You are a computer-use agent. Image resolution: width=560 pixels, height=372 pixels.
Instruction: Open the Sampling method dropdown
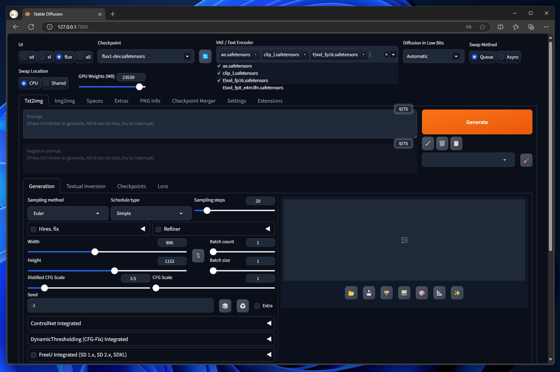coord(68,213)
